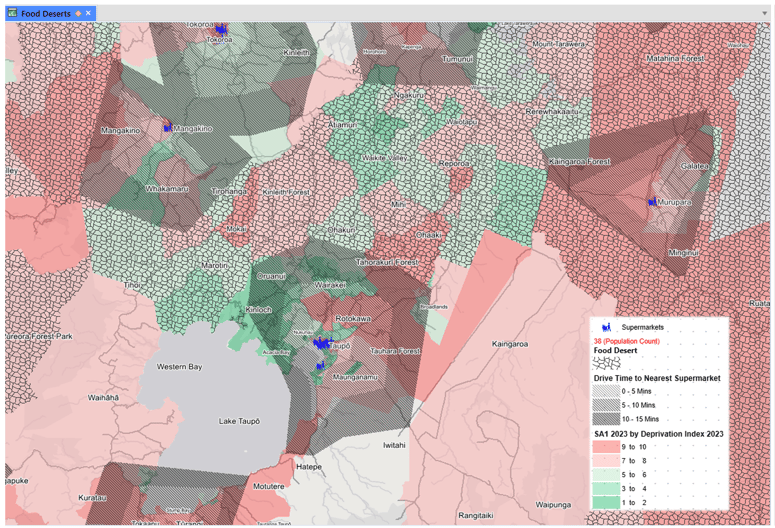775x528 pixels.
Task: Click the 'Ohaaki' map label
Action: (x=428, y=235)
